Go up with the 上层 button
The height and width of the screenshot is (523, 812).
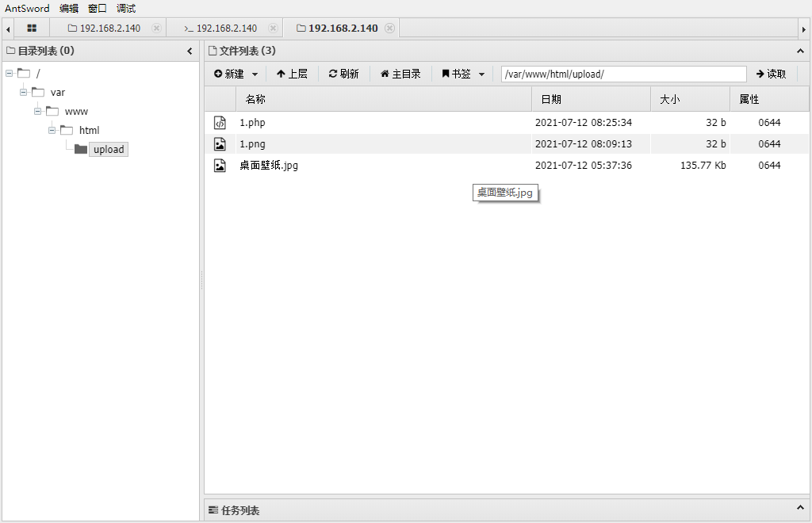coord(292,74)
